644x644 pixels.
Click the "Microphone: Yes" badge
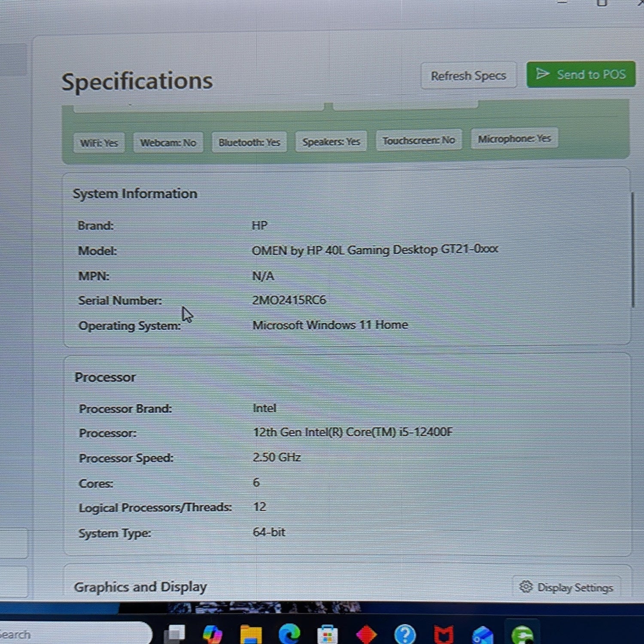[x=514, y=138]
